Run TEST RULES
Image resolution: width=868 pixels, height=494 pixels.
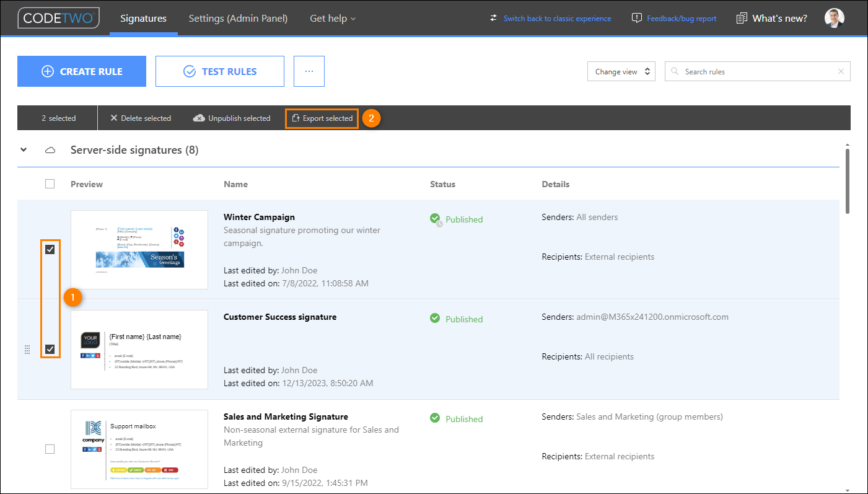219,71
